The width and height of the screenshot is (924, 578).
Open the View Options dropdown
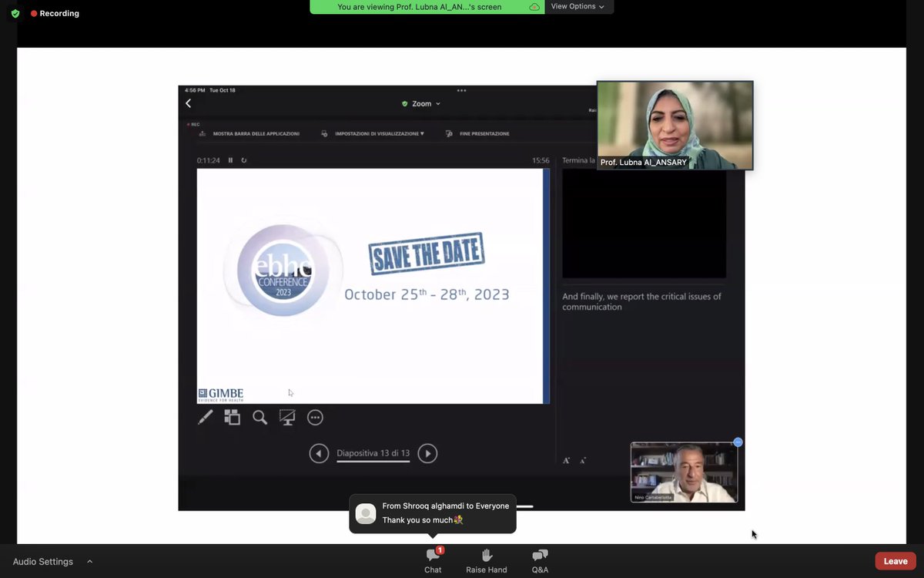577,6
